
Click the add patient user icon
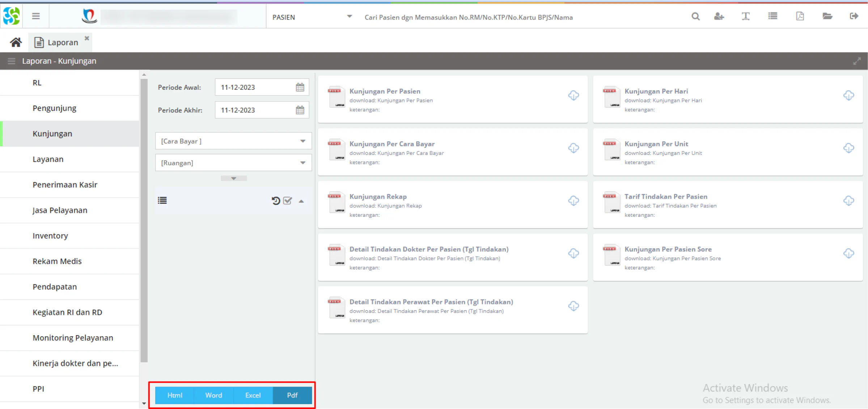coord(719,16)
